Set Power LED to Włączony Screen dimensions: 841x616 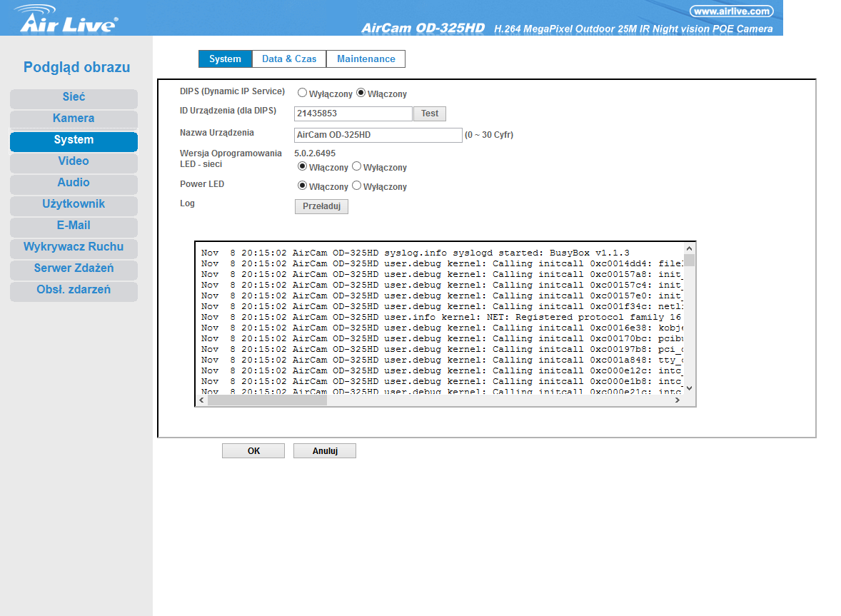click(x=303, y=186)
